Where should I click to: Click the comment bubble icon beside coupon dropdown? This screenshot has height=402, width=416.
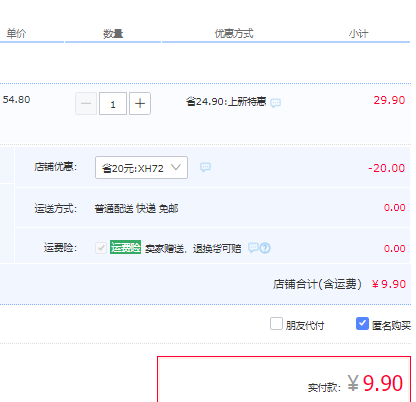pyautogui.click(x=205, y=167)
